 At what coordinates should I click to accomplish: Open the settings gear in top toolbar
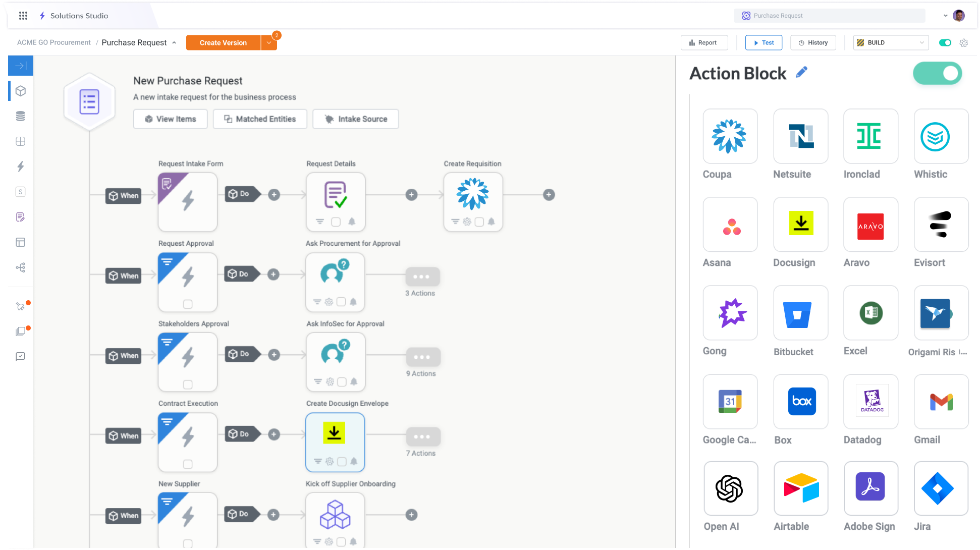[964, 43]
